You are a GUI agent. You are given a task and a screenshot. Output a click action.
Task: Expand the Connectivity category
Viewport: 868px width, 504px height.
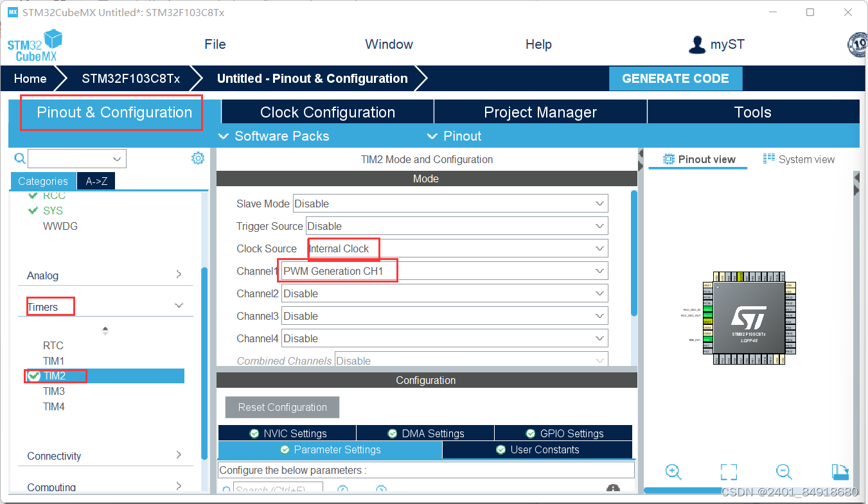[x=105, y=456]
